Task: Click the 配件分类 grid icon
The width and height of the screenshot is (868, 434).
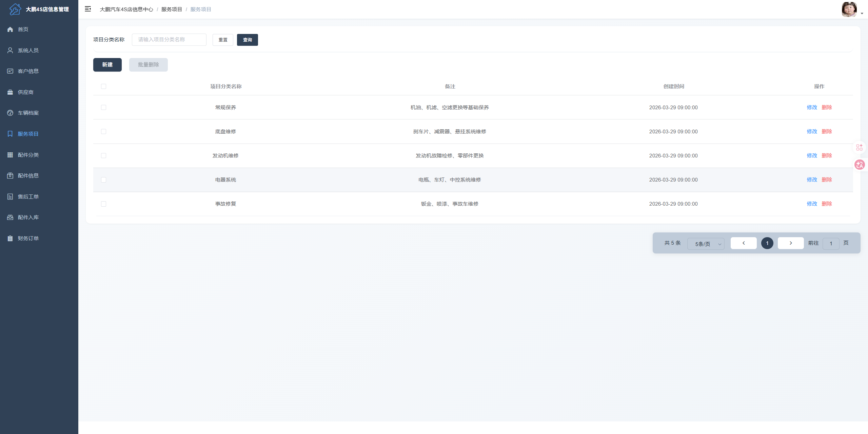Action: 10,155
